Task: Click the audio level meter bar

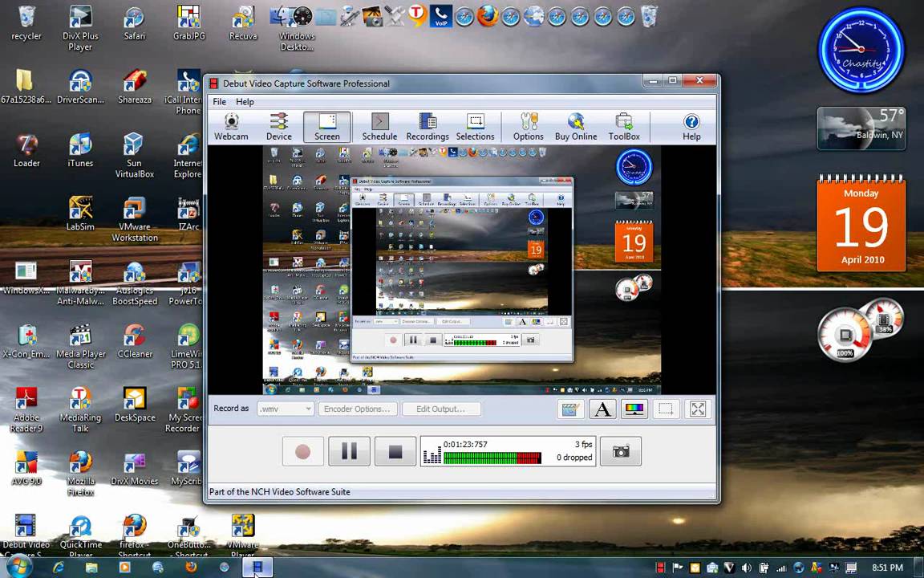Action: tap(492, 458)
